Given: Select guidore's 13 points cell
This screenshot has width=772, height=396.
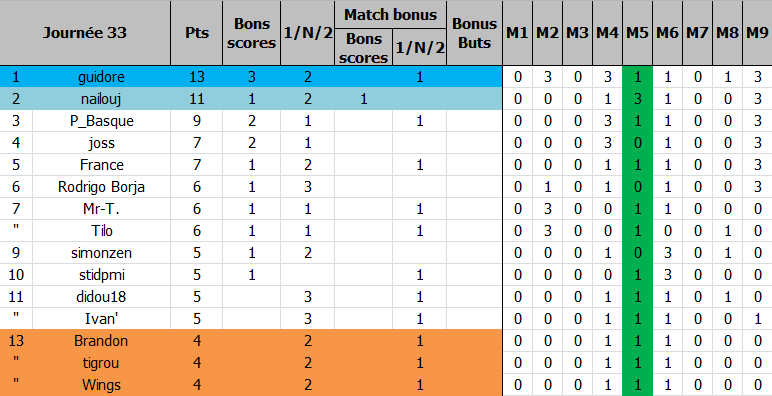Looking at the screenshot, I should point(196,77).
